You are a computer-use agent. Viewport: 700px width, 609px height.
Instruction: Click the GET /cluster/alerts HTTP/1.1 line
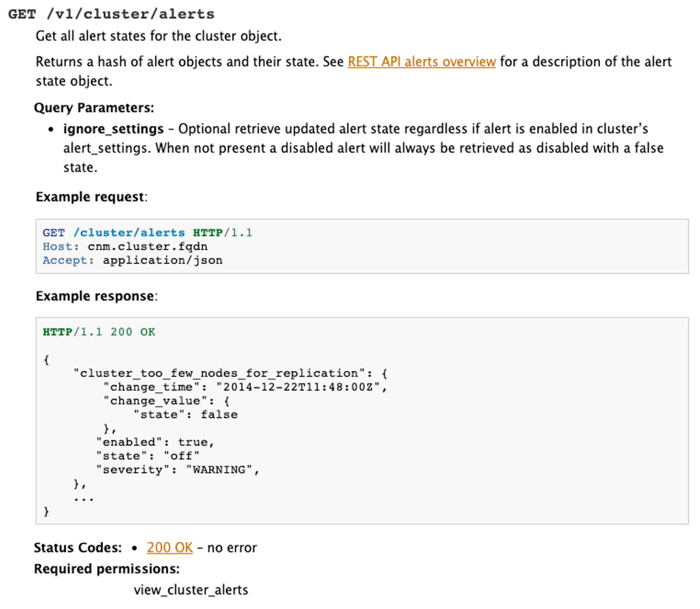point(147,233)
